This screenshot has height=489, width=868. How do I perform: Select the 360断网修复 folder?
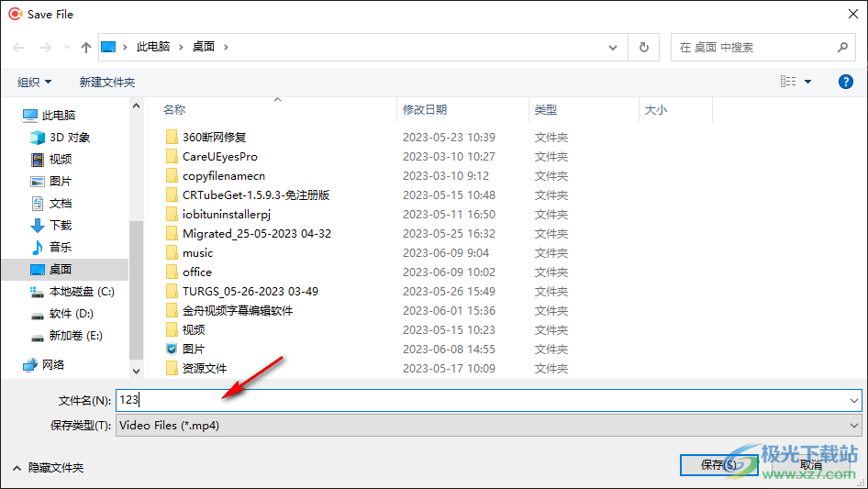(214, 138)
